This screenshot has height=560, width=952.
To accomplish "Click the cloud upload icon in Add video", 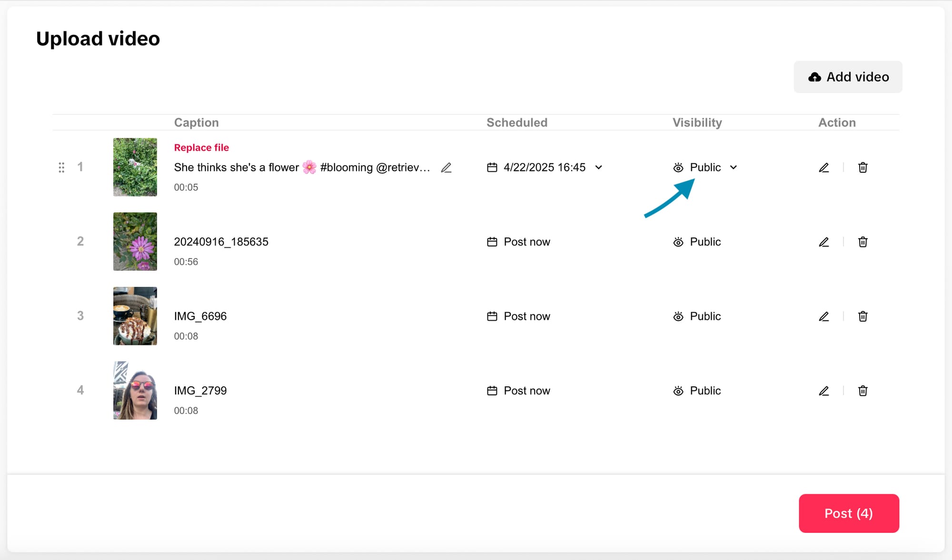I will pos(814,77).
